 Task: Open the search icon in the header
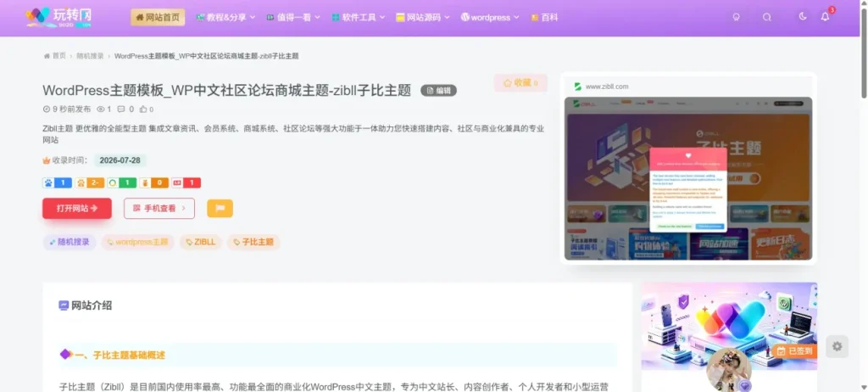pyautogui.click(x=766, y=17)
